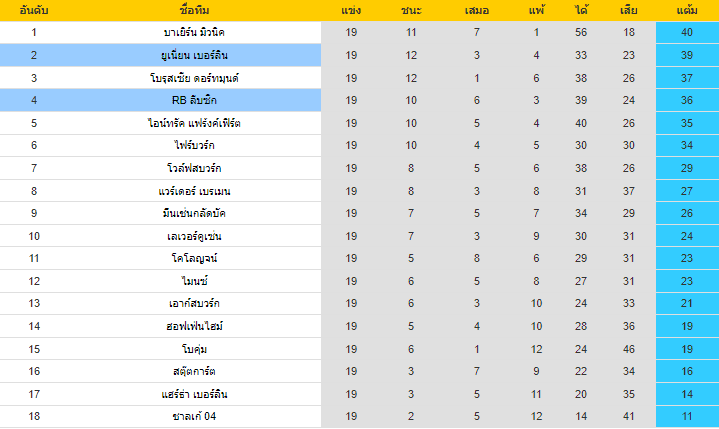Click the ชื่อทีม column header
The height and width of the screenshot is (429, 719).
194,10
